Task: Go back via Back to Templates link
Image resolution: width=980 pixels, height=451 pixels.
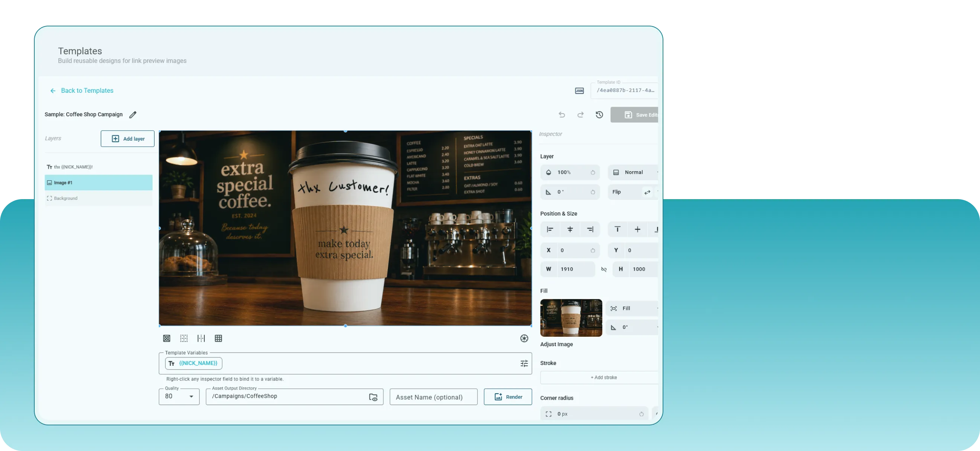Action: 81,91
